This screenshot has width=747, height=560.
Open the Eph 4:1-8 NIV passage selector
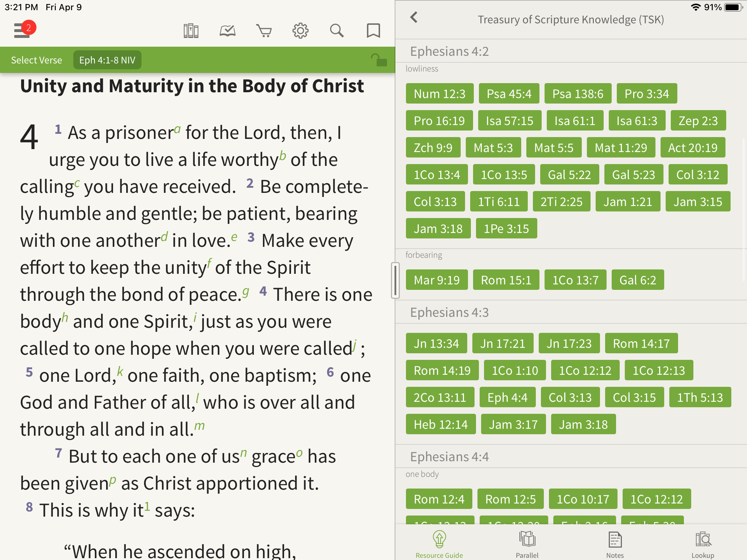tap(107, 60)
